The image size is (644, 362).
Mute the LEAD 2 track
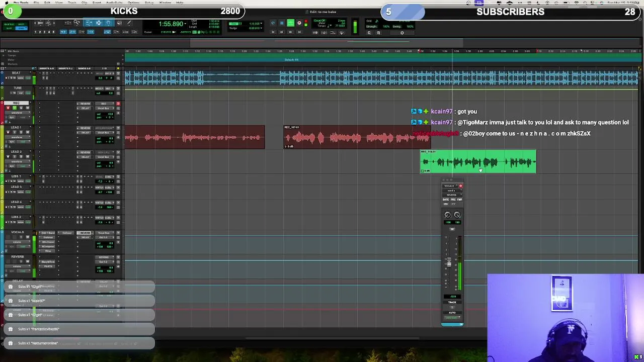click(28, 156)
